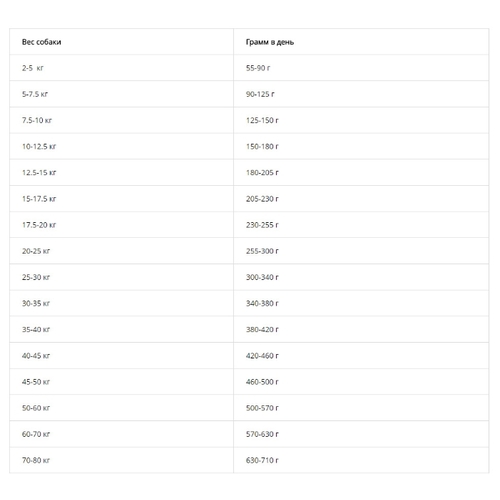The height and width of the screenshot is (500, 500).
Task: Click the '460-500 г' value
Action: tap(262, 382)
